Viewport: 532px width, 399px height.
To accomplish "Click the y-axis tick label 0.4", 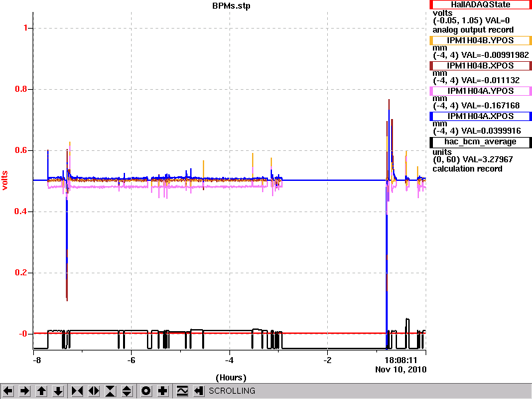I will (x=21, y=211).
